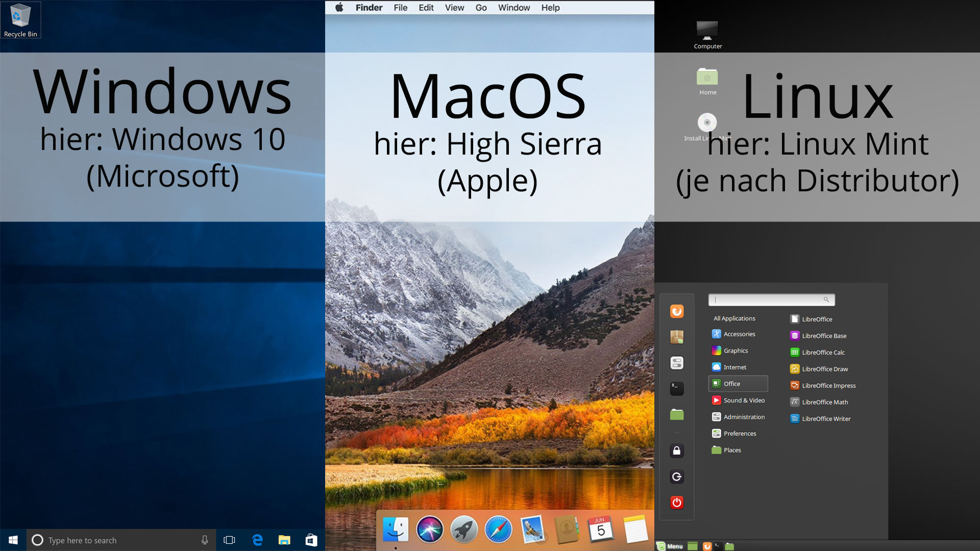Open Contacts book icon in Dock
Viewport: 980px width, 551px height.
pos(567,530)
